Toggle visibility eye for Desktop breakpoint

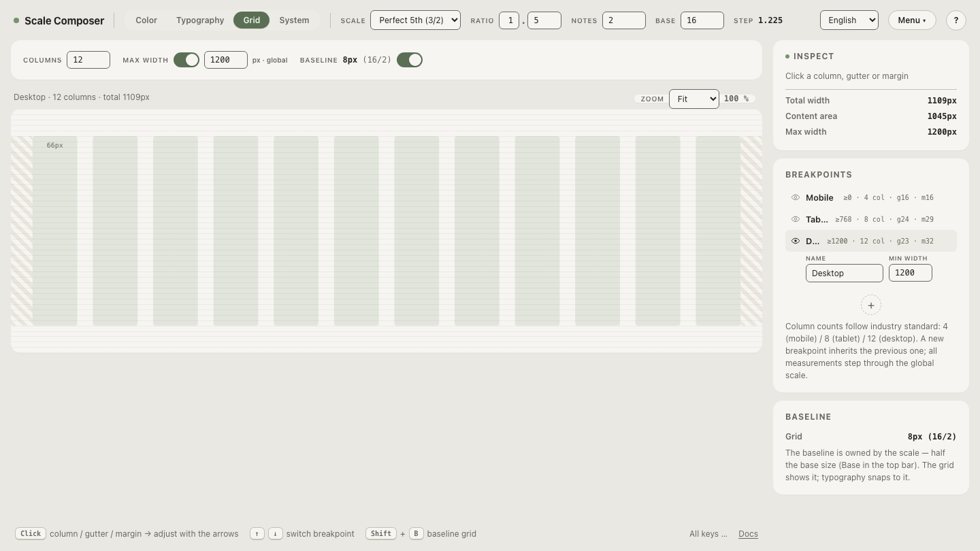pyautogui.click(x=796, y=241)
